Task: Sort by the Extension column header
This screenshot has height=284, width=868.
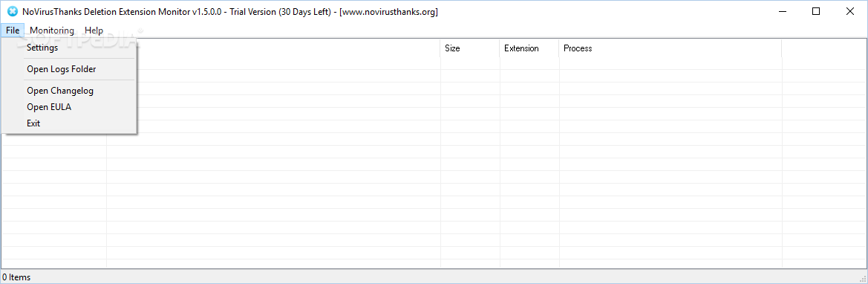Action: 529,48
